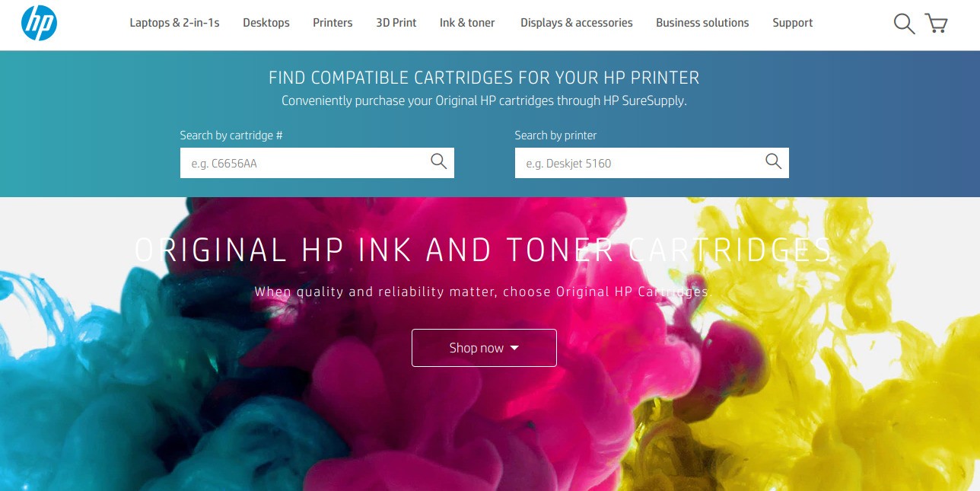Open Displays & accessories menu
Viewport: 980px width, 491px height.
tap(577, 23)
